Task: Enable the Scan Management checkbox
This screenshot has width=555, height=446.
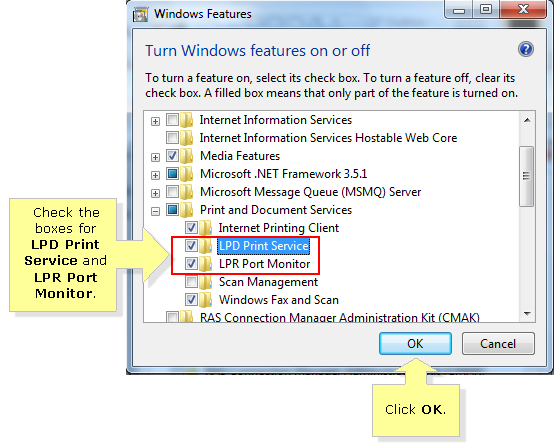Action: click(191, 281)
